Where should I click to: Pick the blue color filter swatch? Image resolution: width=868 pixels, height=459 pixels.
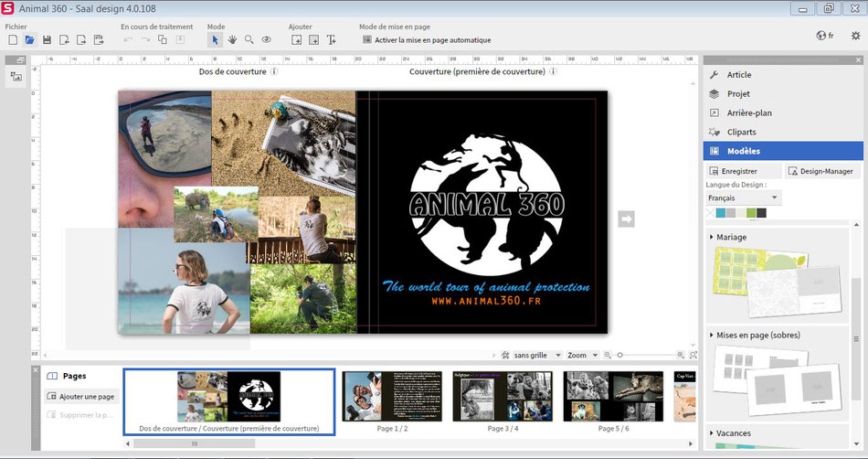point(720,213)
